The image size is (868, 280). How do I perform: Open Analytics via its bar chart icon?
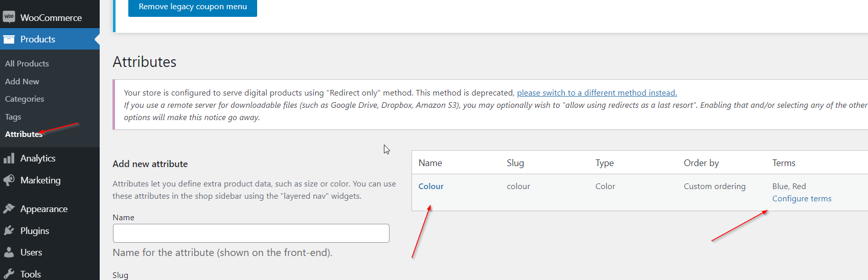[x=9, y=158]
